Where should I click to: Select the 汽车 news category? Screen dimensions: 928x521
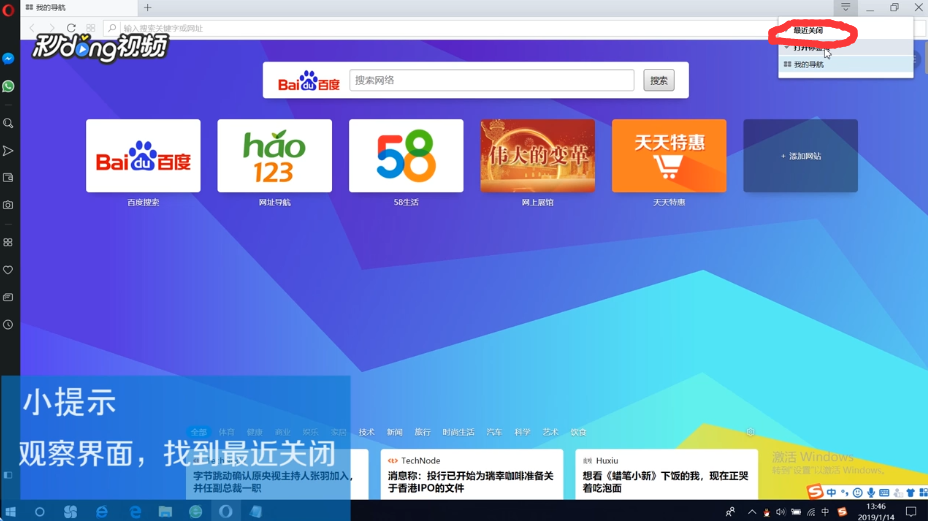pyautogui.click(x=494, y=432)
